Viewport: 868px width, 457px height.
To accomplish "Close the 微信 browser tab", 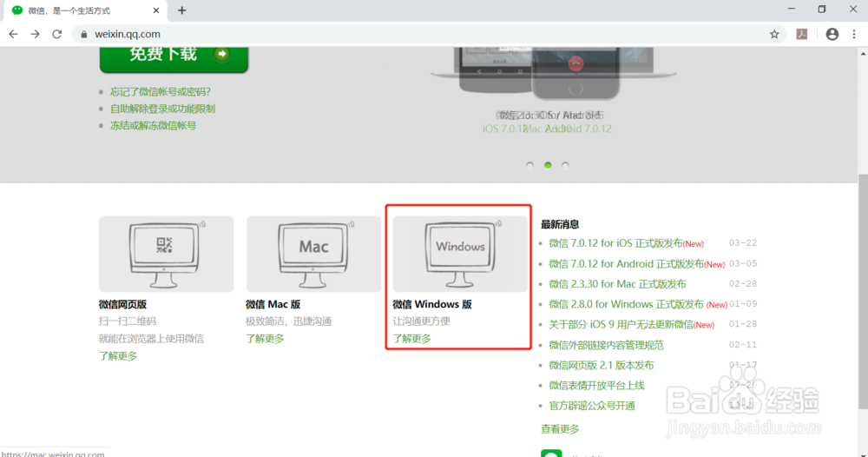I will [x=156, y=10].
